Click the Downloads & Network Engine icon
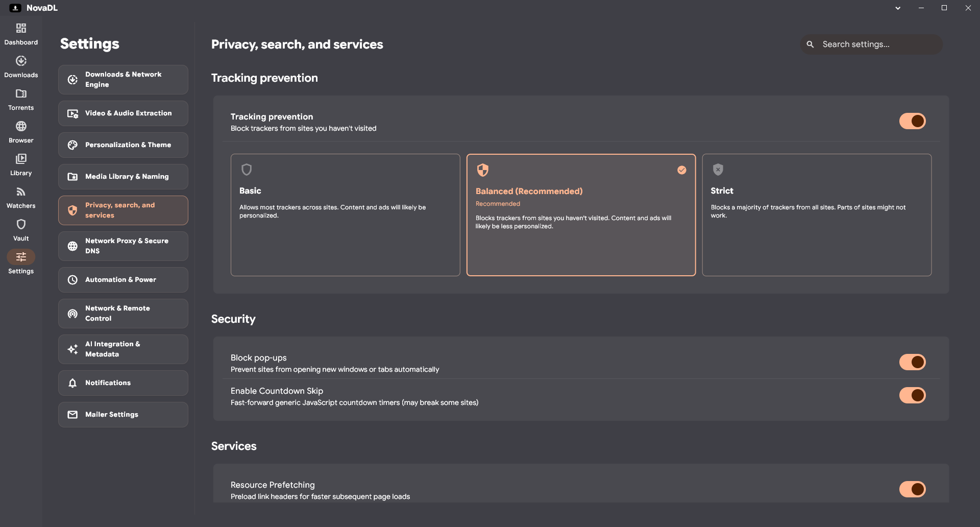The height and width of the screenshot is (527, 980). (x=72, y=80)
